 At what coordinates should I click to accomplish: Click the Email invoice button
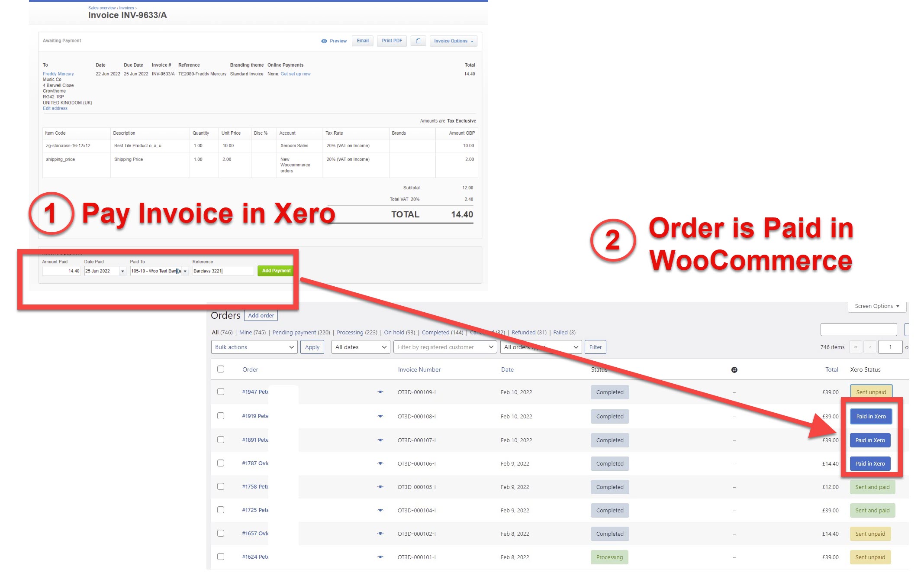363,41
